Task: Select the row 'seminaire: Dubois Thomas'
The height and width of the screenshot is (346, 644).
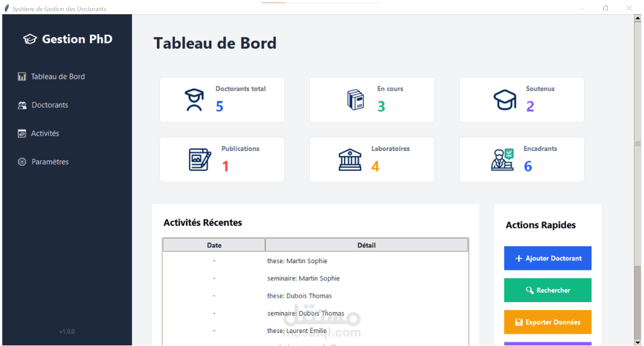Action: point(315,313)
